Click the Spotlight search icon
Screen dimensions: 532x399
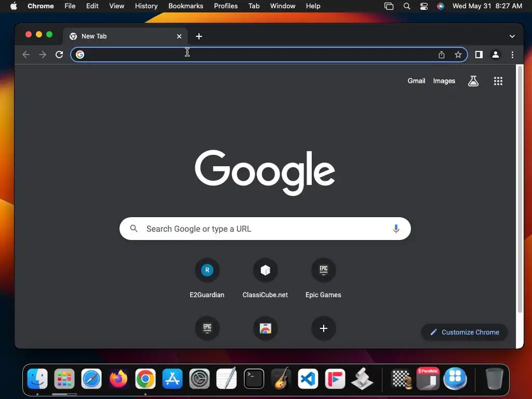pos(406,6)
